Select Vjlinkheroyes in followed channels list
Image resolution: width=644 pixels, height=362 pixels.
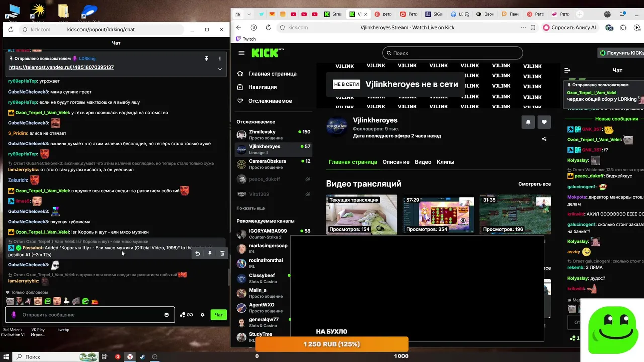[x=274, y=149]
